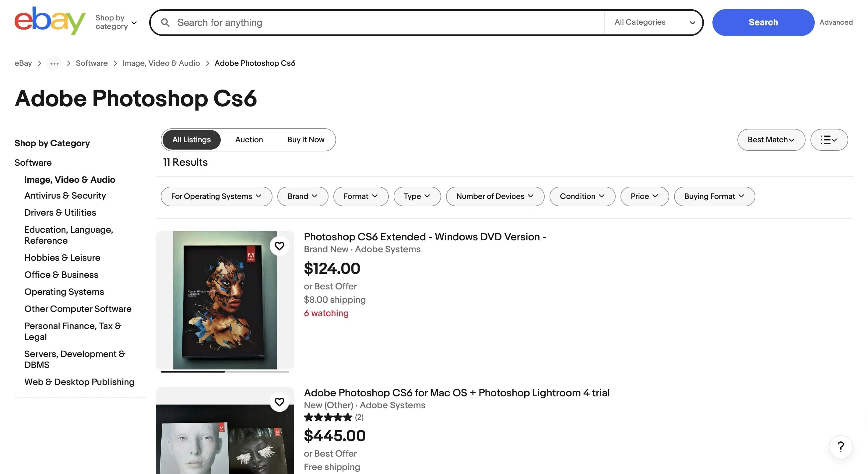Open the Advanced search link
The height and width of the screenshot is (474, 868).
point(836,22)
